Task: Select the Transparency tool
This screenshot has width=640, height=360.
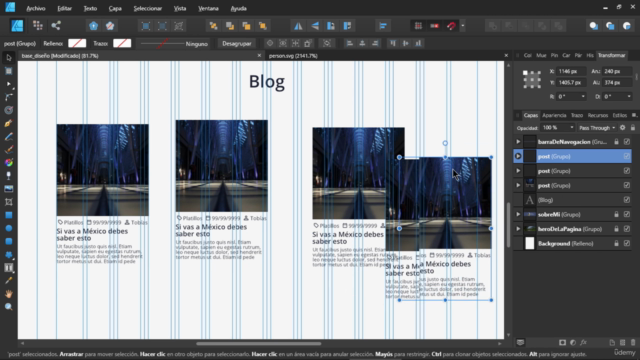Action: [x=9, y=176]
